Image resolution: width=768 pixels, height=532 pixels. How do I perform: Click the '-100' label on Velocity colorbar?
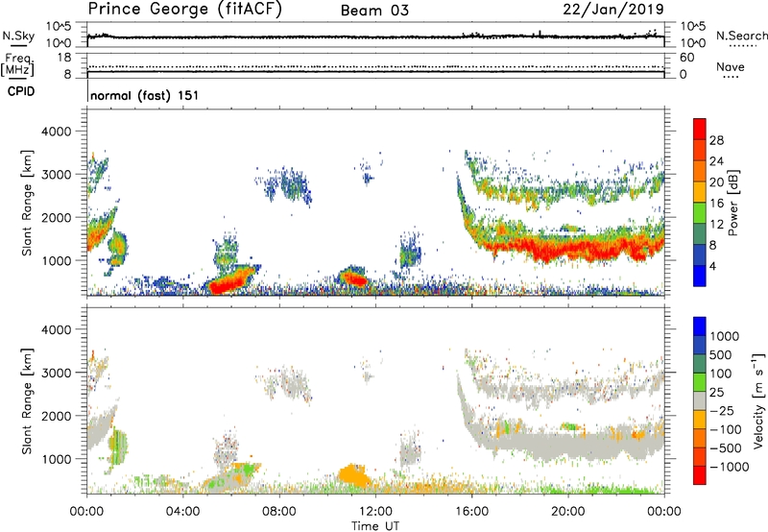[x=725, y=429]
